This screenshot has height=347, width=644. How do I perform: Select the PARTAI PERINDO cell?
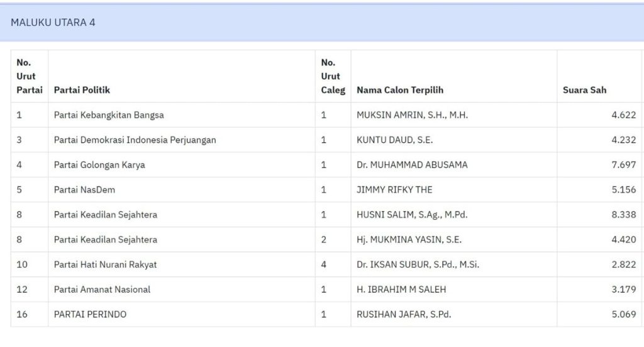tap(90, 314)
